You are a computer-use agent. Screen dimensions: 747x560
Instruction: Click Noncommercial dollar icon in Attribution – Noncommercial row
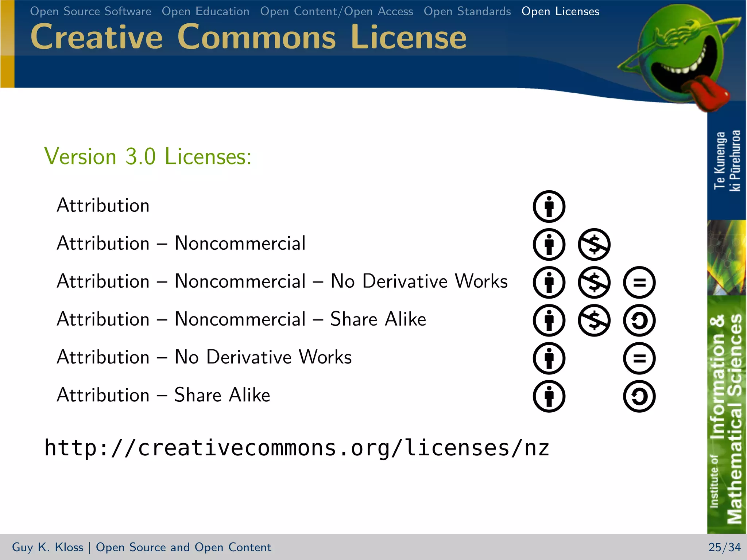pyautogui.click(x=594, y=244)
